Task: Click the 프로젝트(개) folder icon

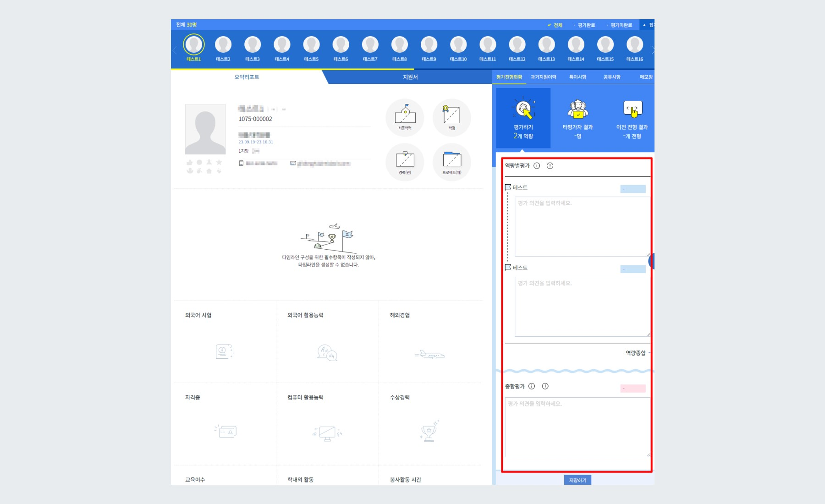Action: 451,162
